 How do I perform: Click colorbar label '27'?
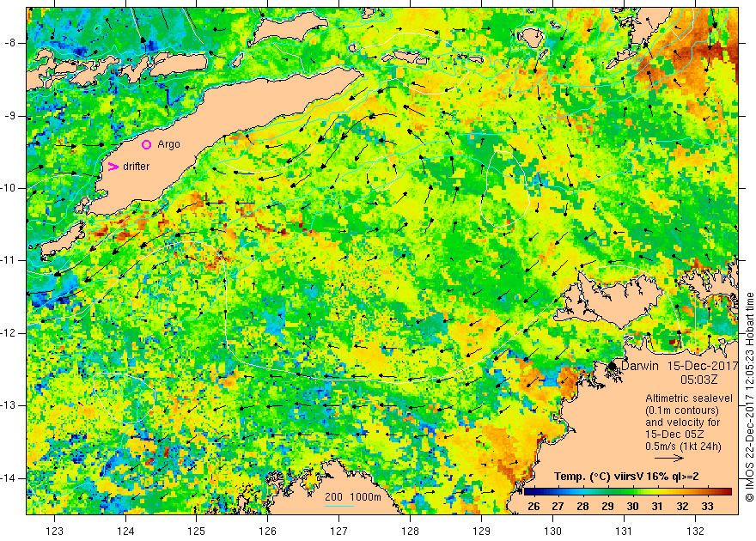558,506
